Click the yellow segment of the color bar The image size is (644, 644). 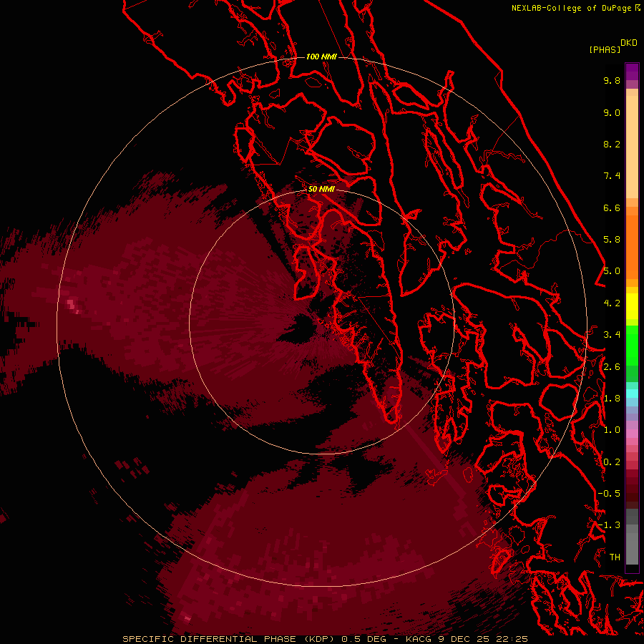point(632,306)
